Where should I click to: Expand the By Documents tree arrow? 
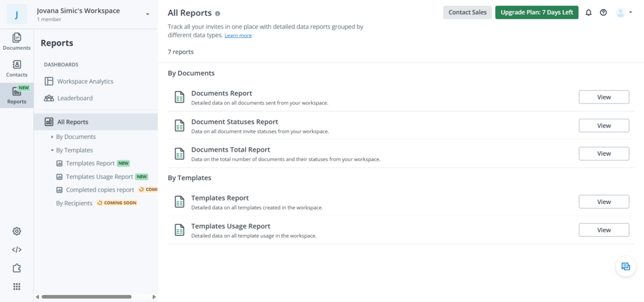(x=52, y=137)
